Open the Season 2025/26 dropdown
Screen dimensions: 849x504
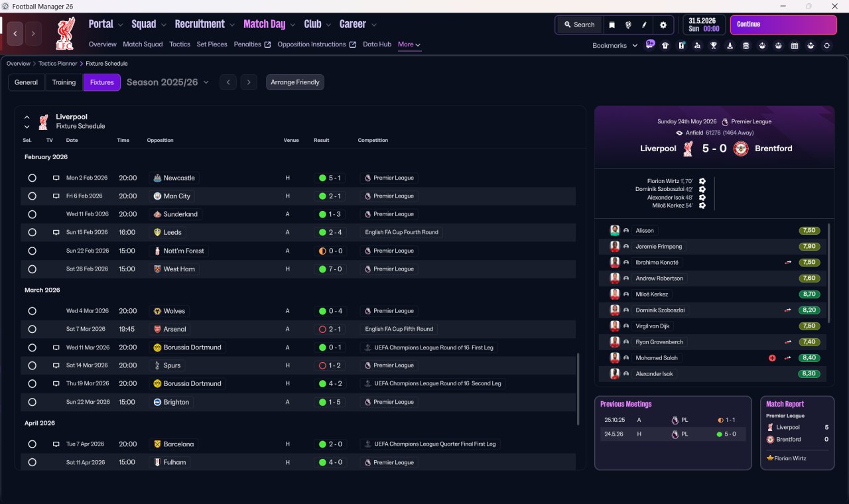(168, 82)
